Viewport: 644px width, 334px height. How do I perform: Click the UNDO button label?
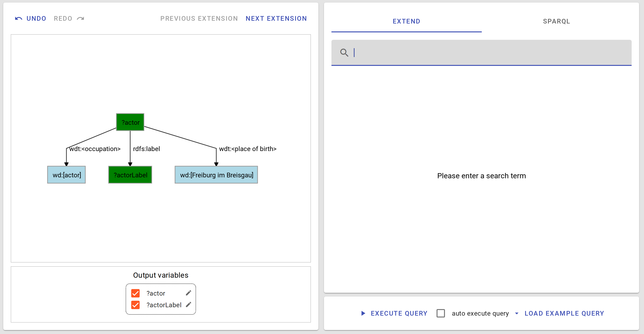pyautogui.click(x=36, y=18)
